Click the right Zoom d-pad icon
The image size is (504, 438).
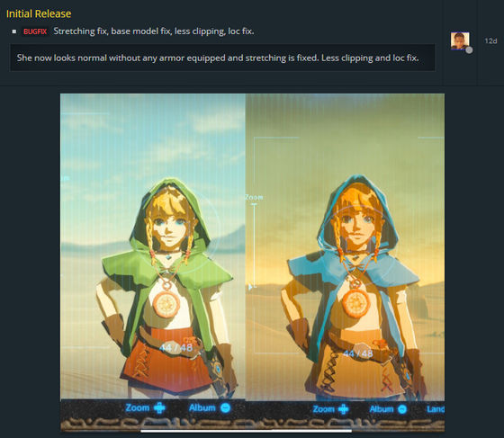(343, 409)
